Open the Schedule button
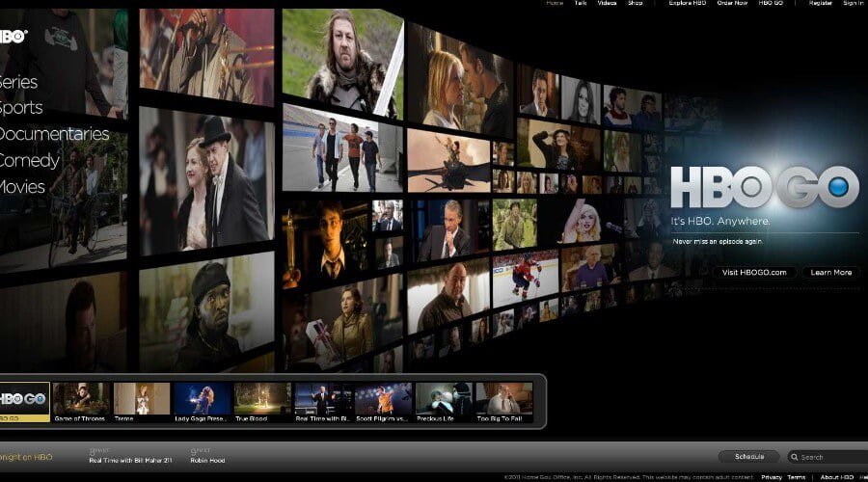The image size is (868, 482). coord(749,457)
